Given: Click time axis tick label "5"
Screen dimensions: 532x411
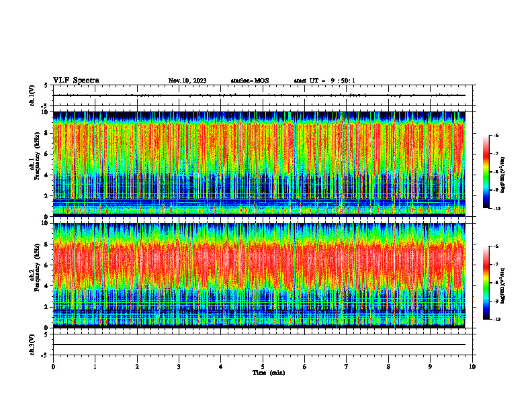Looking at the screenshot, I should tap(263, 367).
